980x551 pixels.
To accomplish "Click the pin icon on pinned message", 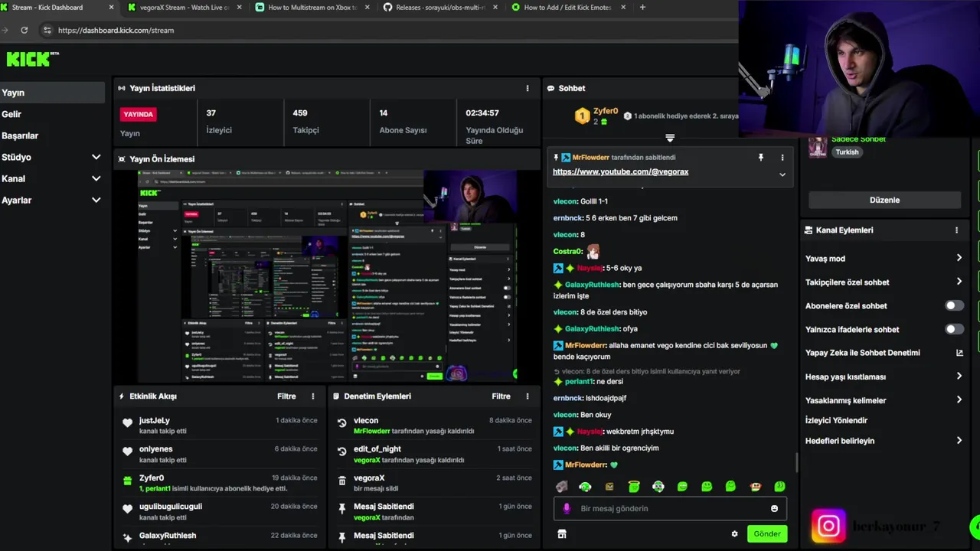I will [761, 158].
